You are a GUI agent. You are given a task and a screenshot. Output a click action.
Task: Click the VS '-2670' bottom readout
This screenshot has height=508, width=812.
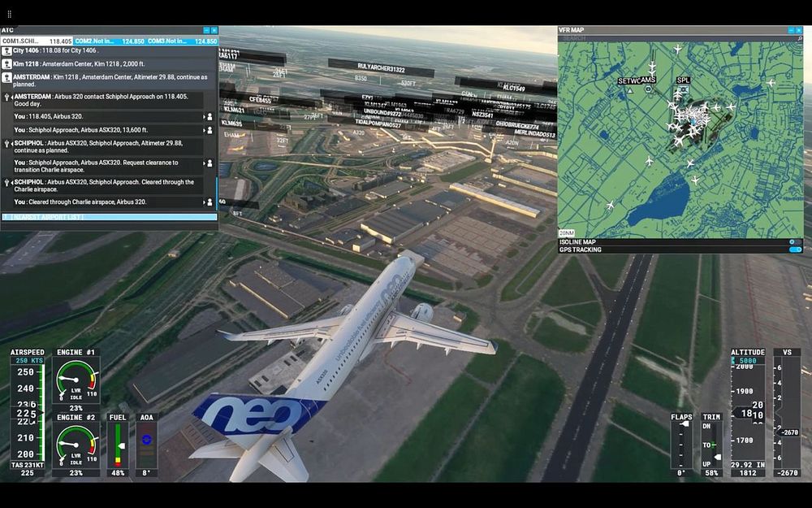(788, 473)
